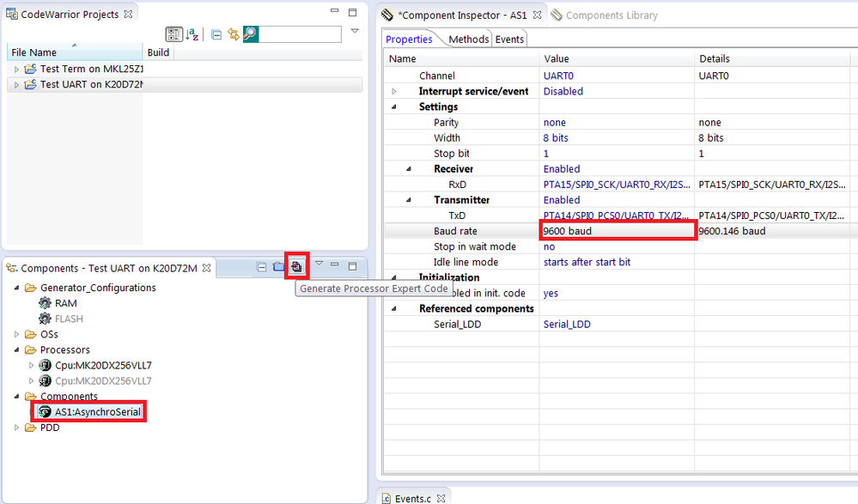Collapse the Generator_Configurations folder

pyautogui.click(x=16, y=288)
